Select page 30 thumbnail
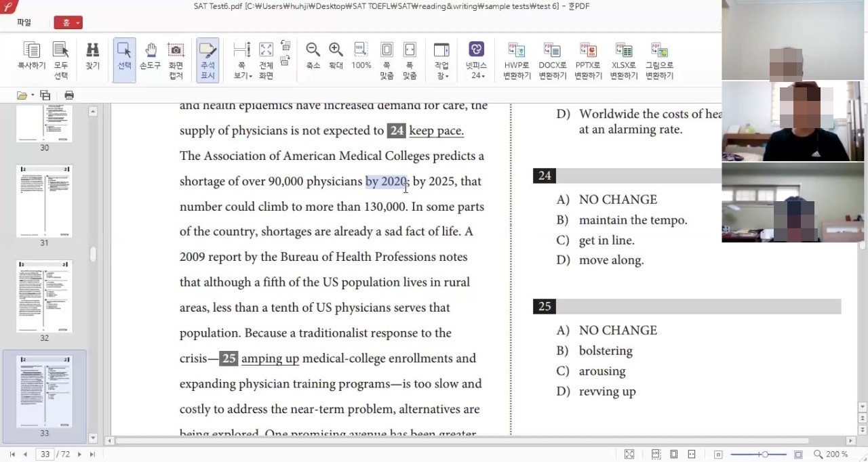Viewport: 868px width, 462px height. pos(44,123)
